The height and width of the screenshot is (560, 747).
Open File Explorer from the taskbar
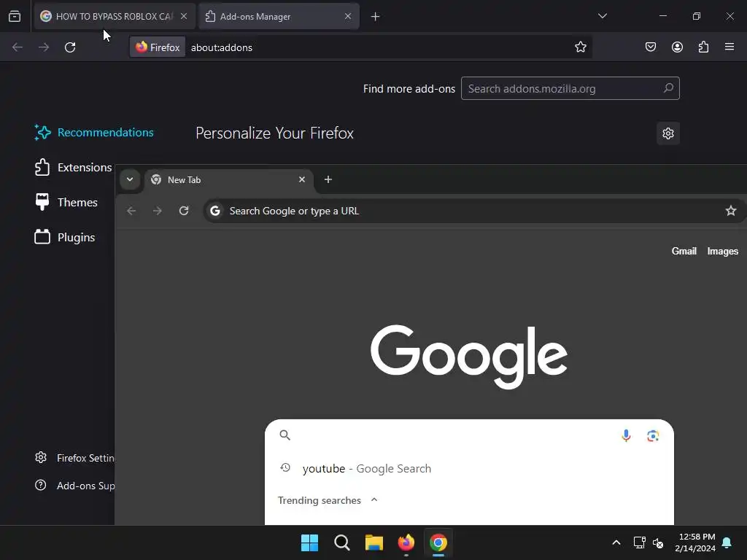pos(374,542)
